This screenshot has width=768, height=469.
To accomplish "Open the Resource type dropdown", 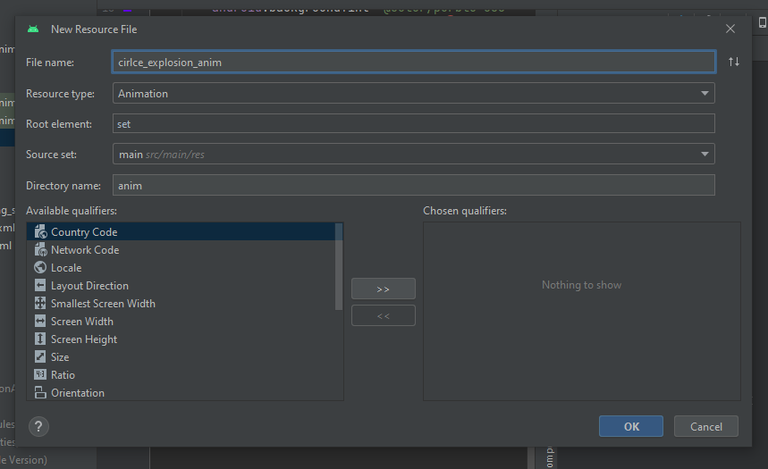I will (413, 93).
